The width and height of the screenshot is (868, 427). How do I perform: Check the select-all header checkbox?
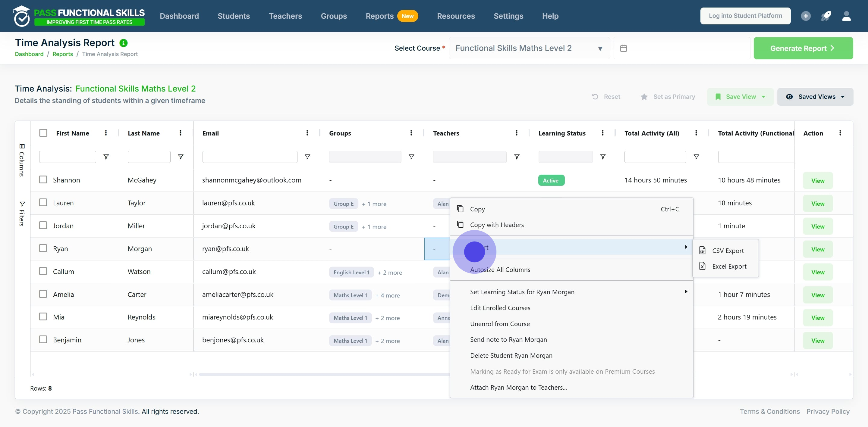tap(43, 133)
